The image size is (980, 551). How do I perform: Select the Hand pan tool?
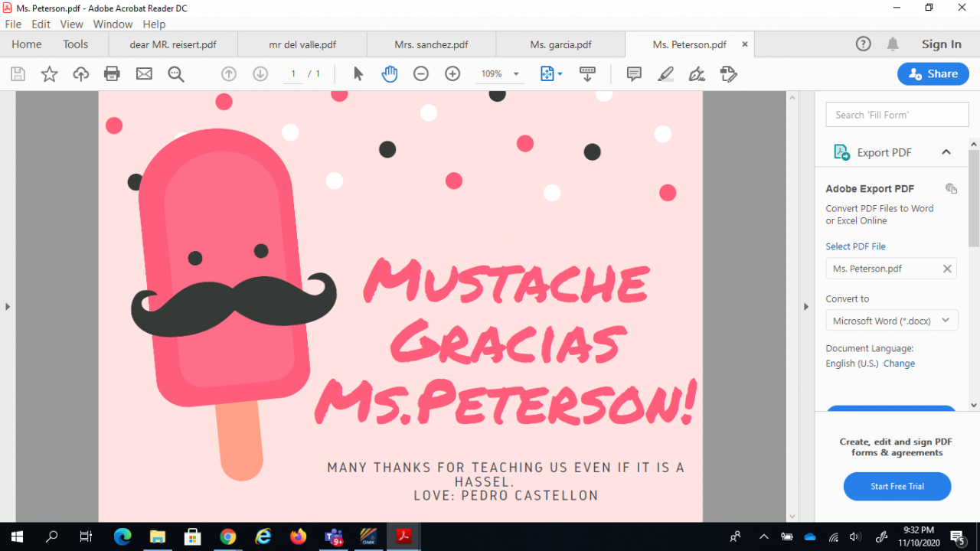click(x=390, y=74)
